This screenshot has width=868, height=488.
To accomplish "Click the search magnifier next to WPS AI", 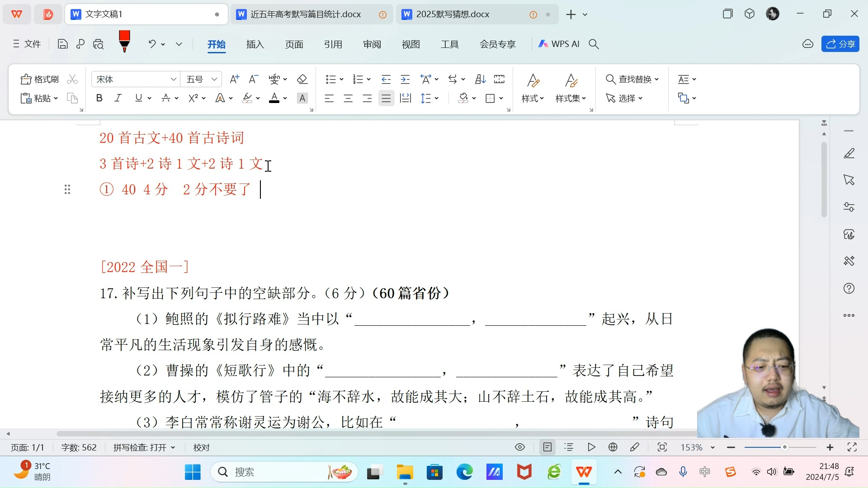I will point(594,44).
